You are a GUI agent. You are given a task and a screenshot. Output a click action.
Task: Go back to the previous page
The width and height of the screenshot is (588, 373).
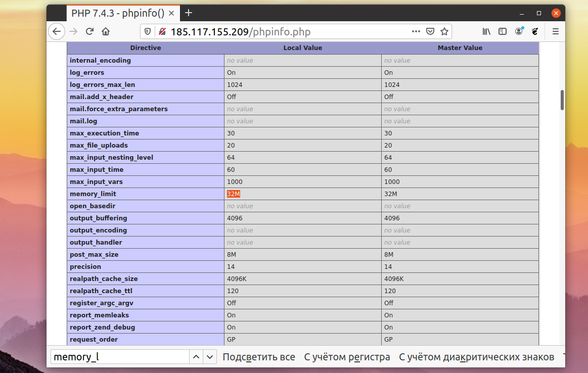(57, 31)
